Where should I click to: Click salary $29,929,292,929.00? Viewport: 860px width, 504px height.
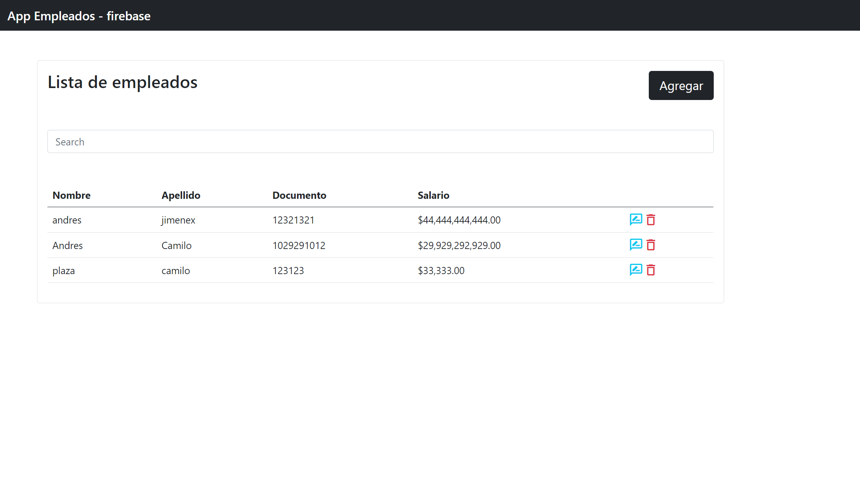tap(459, 245)
